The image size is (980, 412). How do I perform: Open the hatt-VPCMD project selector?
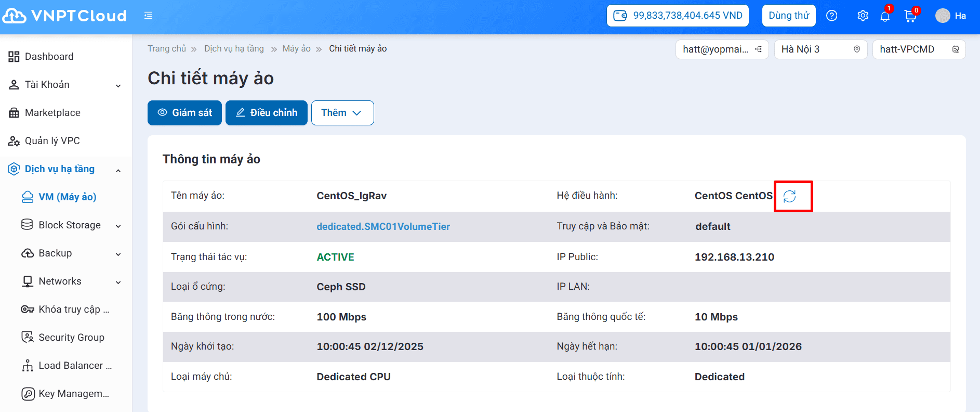click(x=918, y=49)
